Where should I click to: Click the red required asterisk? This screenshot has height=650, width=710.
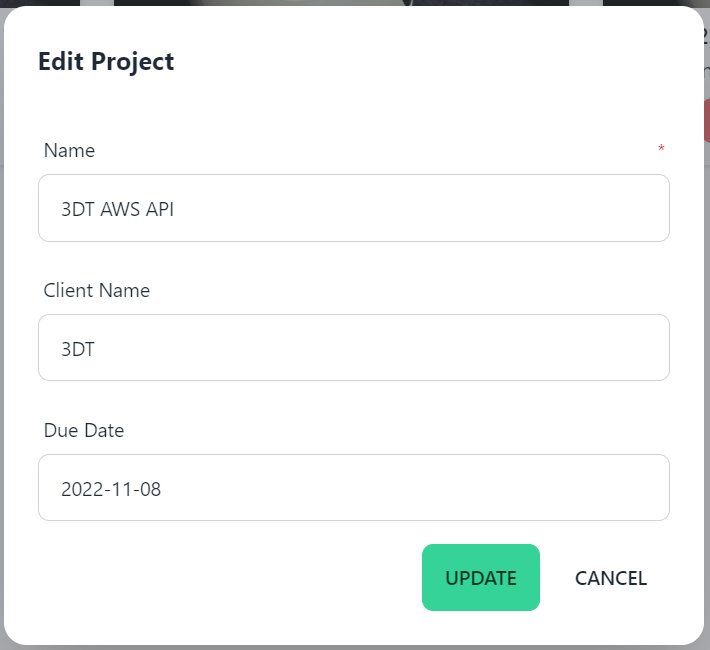661,150
